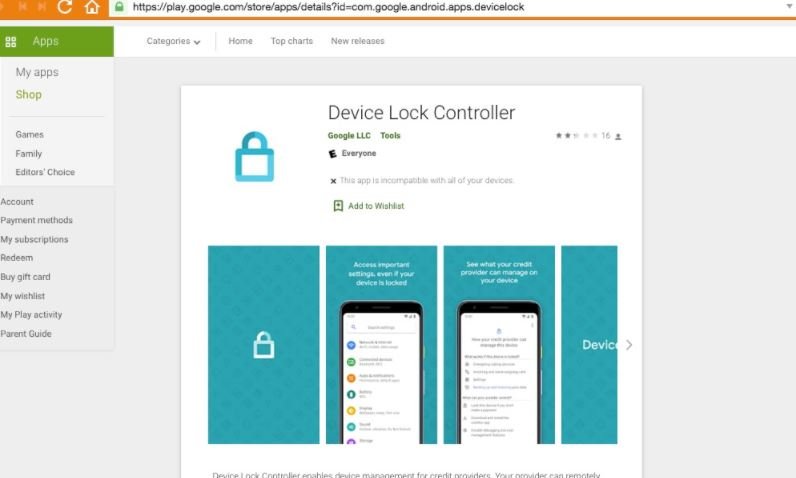The height and width of the screenshot is (478, 796).
Task: Click the Apps grid icon
Action: [11, 42]
